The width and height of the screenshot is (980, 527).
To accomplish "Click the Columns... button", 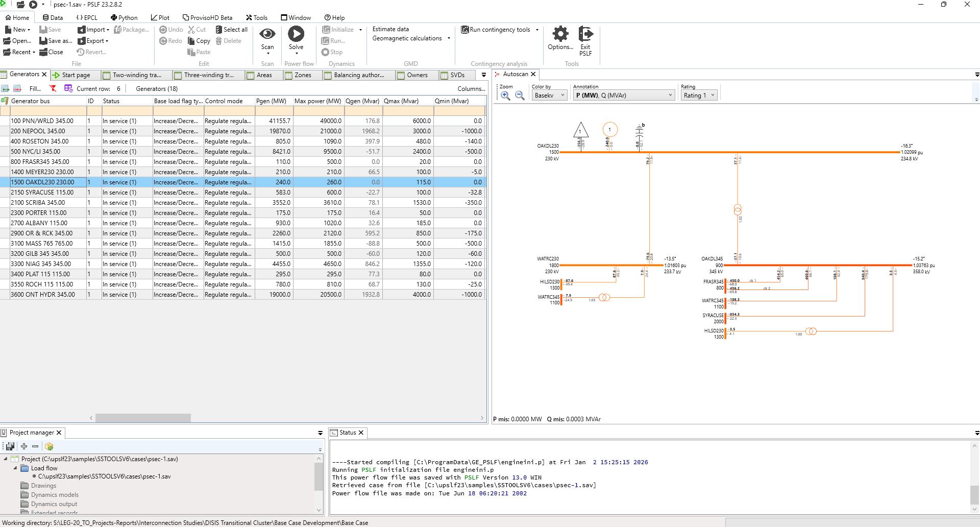I will (x=471, y=88).
